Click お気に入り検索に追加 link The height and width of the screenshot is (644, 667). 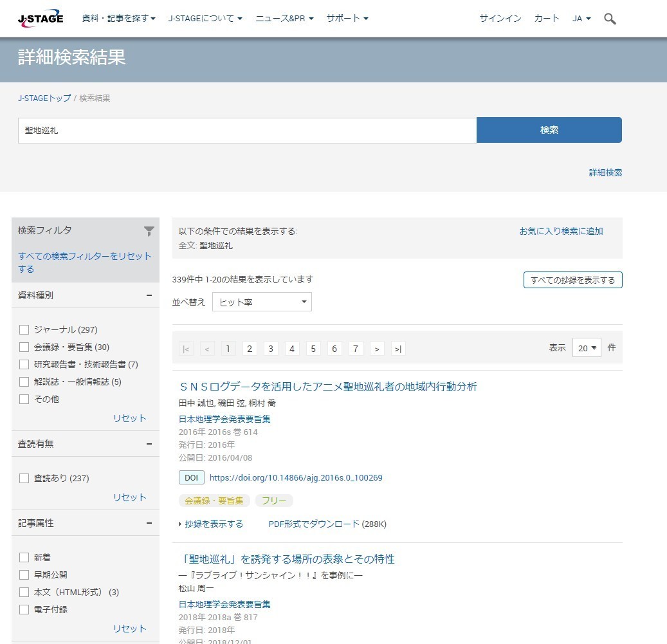tap(561, 231)
